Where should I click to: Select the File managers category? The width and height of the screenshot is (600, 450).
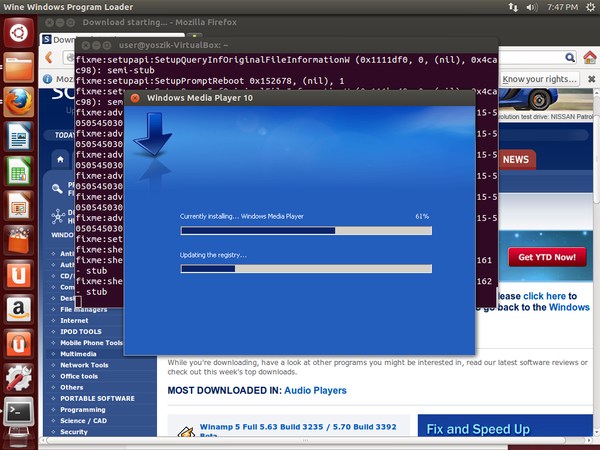[x=83, y=310]
